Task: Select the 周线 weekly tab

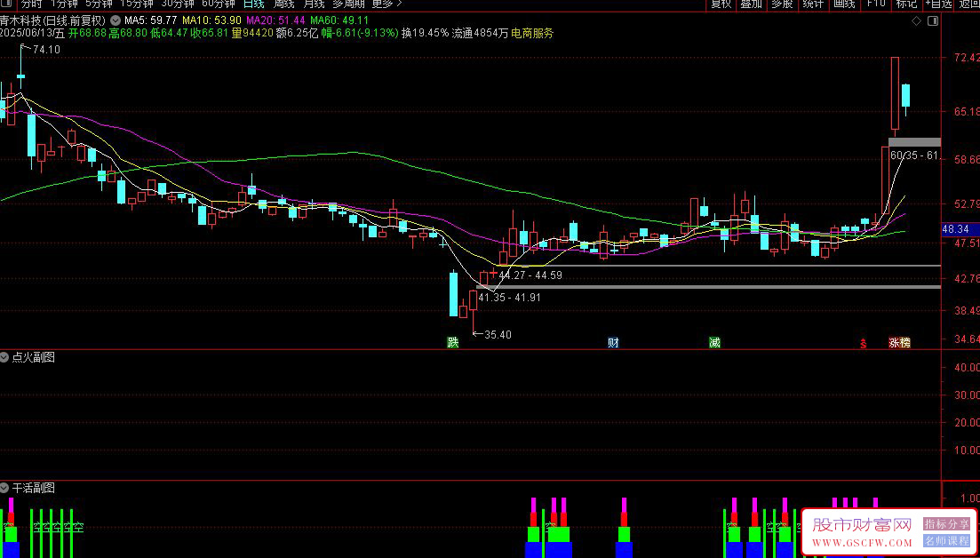Action: pos(284,4)
